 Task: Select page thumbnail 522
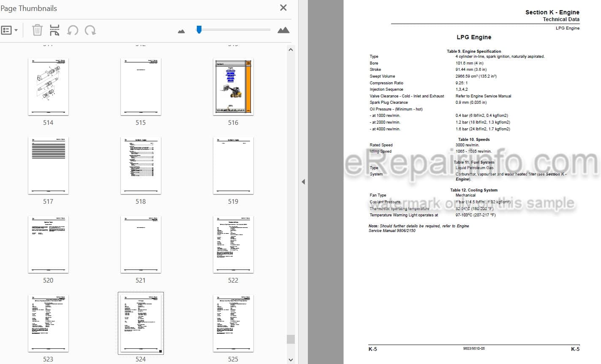233,245
